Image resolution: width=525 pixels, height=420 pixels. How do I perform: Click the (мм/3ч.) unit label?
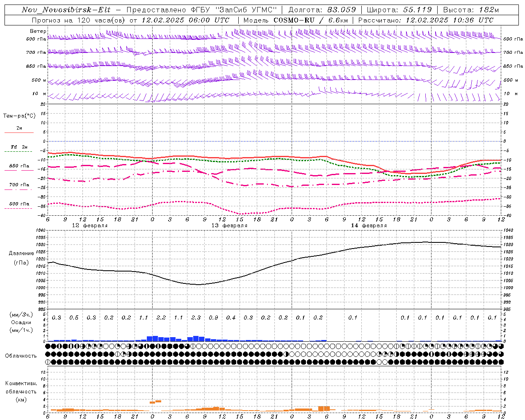(x=21, y=315)
